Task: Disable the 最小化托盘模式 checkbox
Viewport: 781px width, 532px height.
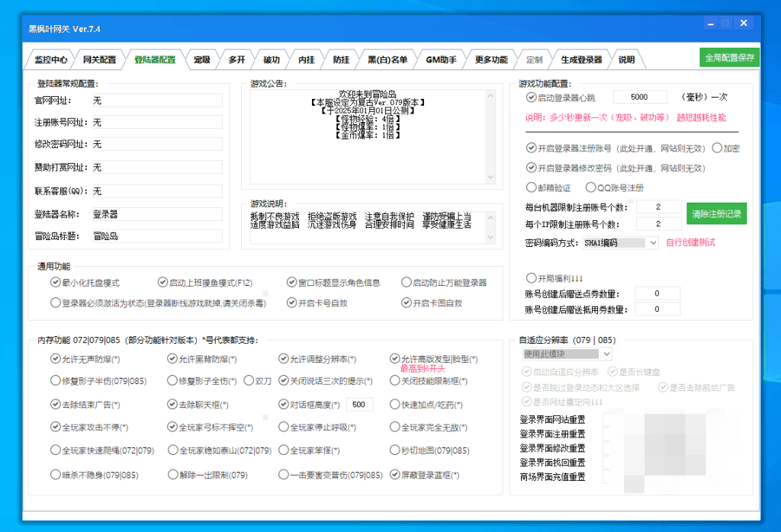Action: 55,283
